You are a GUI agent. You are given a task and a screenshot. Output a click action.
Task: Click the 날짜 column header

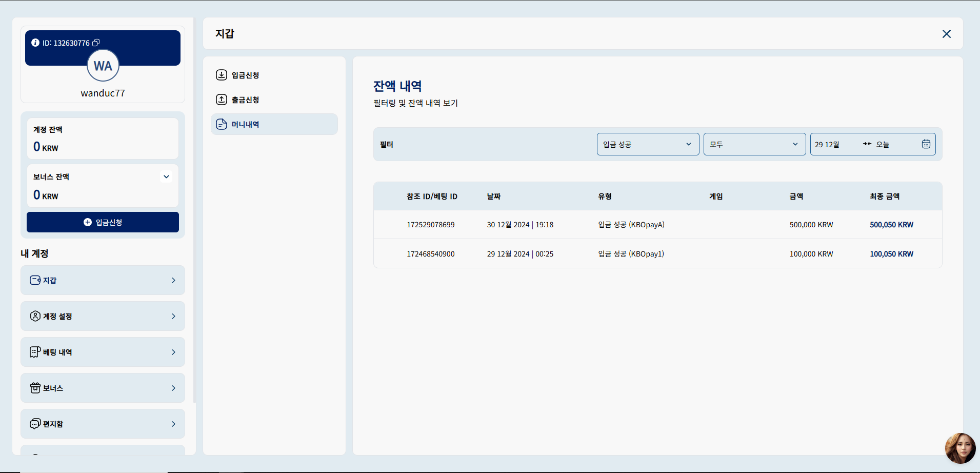click(494, 196)
